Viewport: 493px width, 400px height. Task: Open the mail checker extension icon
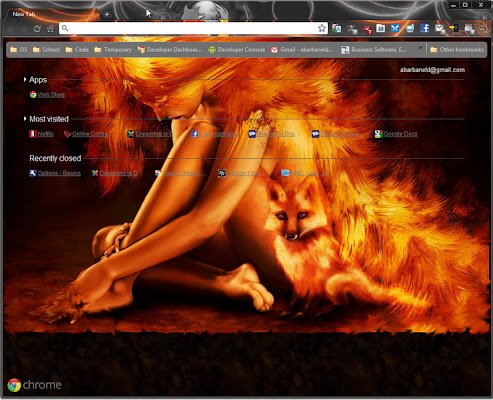coord(440,29)
